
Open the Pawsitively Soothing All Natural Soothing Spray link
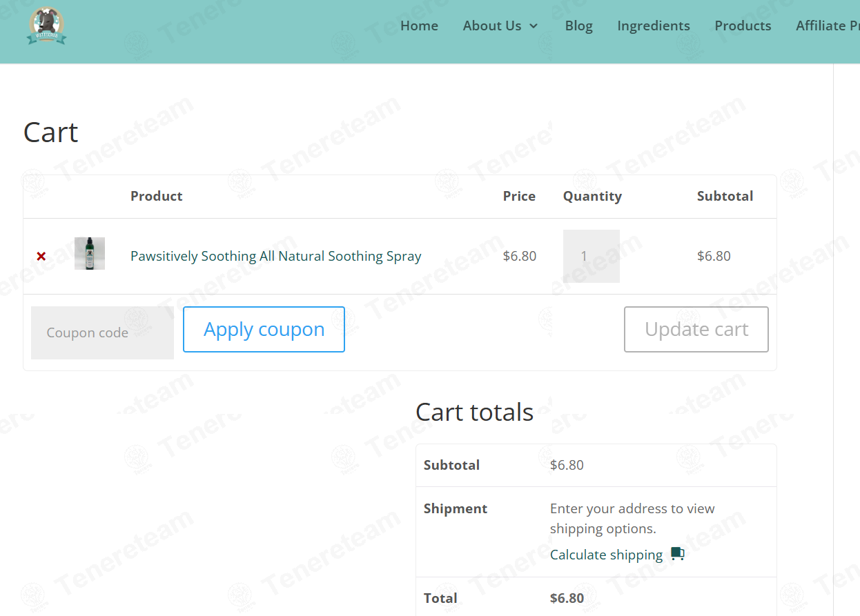(x=275, y=256)
